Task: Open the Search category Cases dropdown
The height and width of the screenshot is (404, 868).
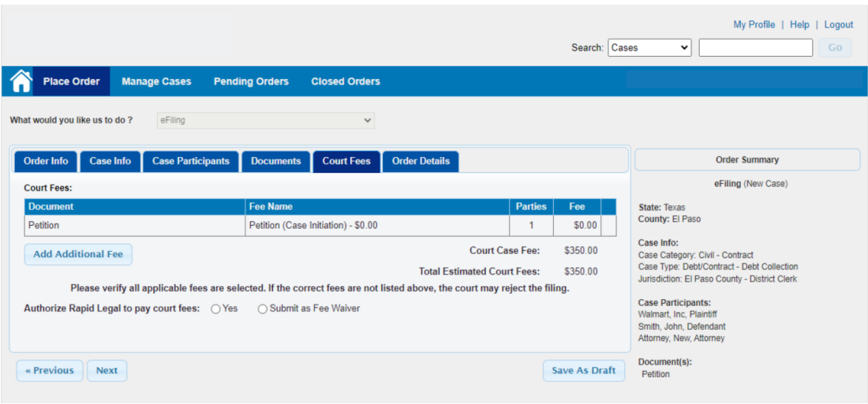Action: click(649, 48)
